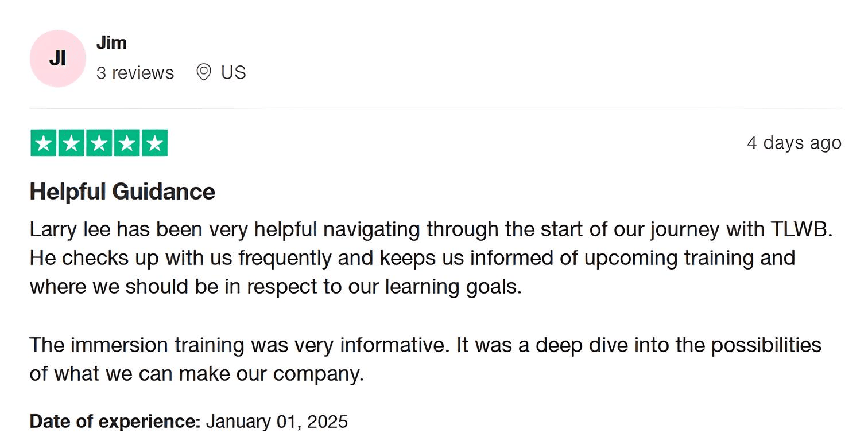This screenshot has width=868, height=445.
Task: Click the third green rating star
Action: pos(99,143)
